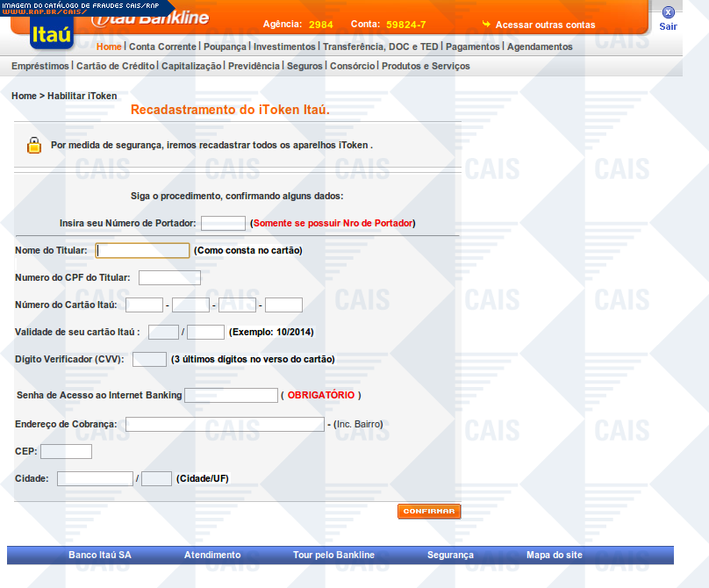Focus the Nome do Titular field

pos(142,250)
